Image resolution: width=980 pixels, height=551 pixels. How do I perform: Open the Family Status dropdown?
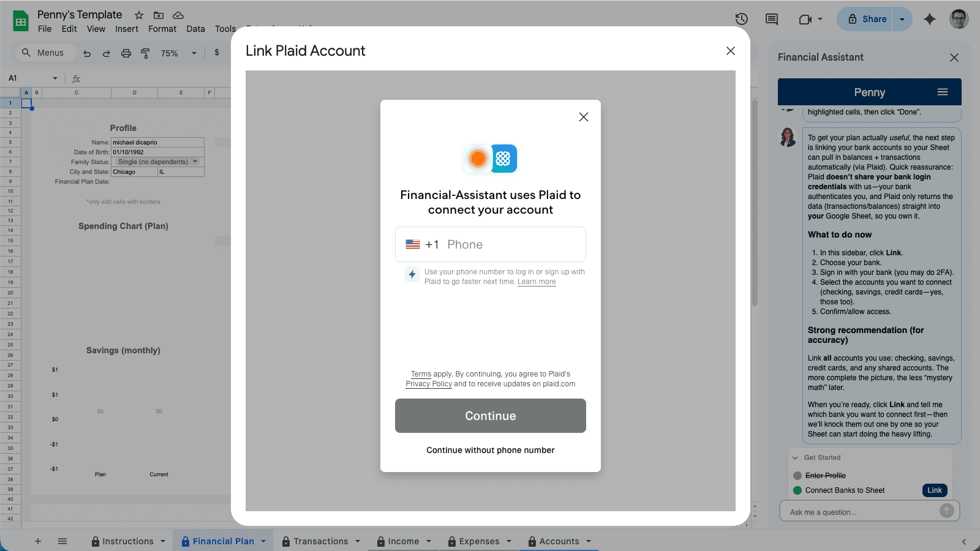(195, 161)
